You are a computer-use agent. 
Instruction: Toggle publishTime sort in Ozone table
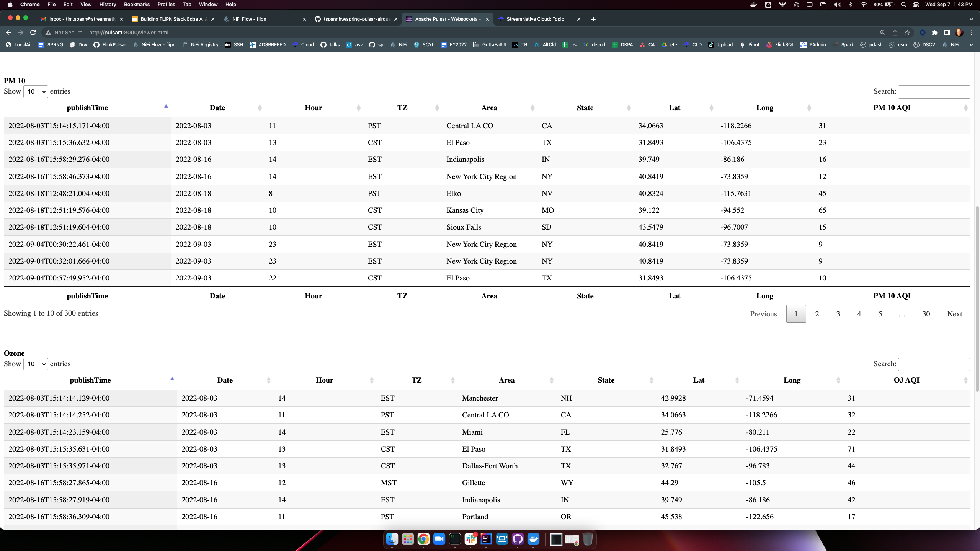tap(90, 380)
